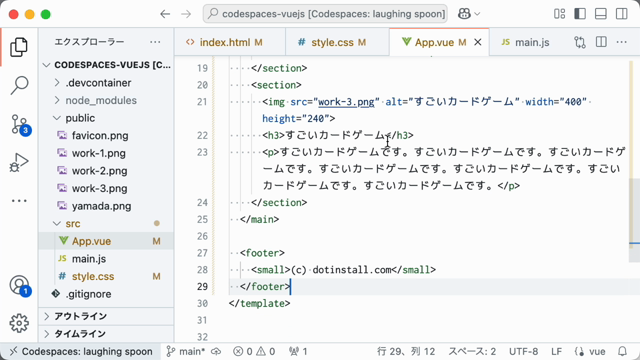
Task: Open the Codespaces: laughing spoon remote menu
Action: [x=81, y=351]
